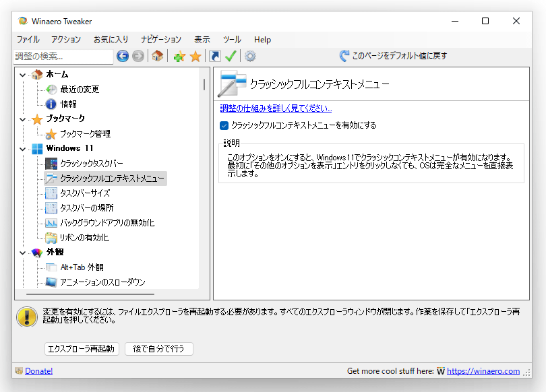Open bookmarks with the orange star toolbar icon
This screenshot has width=546, height=392.
pos(195,56)
